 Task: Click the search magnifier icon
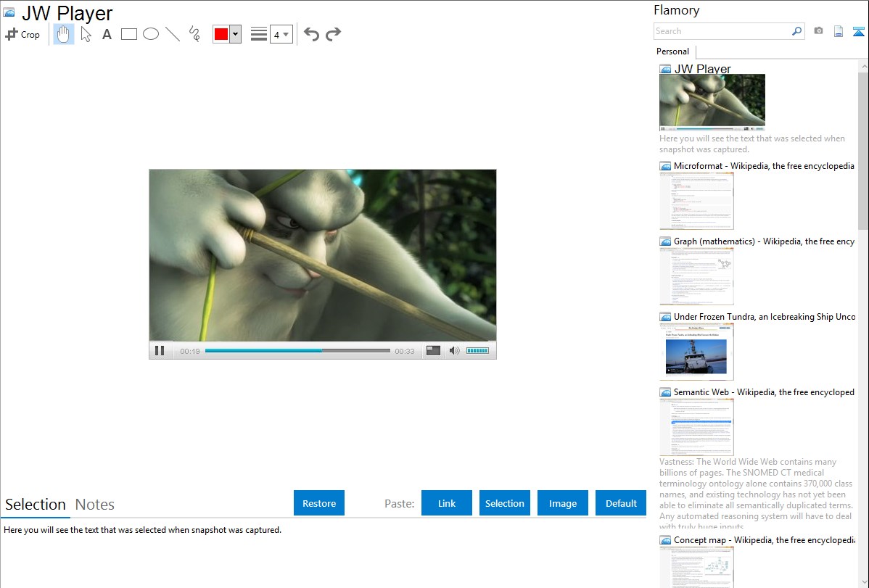pyautogui.click(x=797, y=31)
